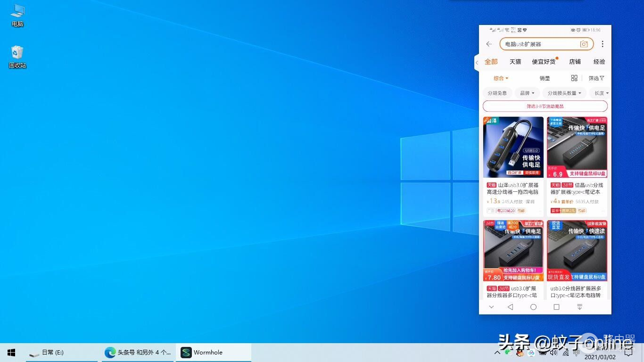Select the 经验 tab
The height and width of the screenshot is (362, 644).
(599, 62)
